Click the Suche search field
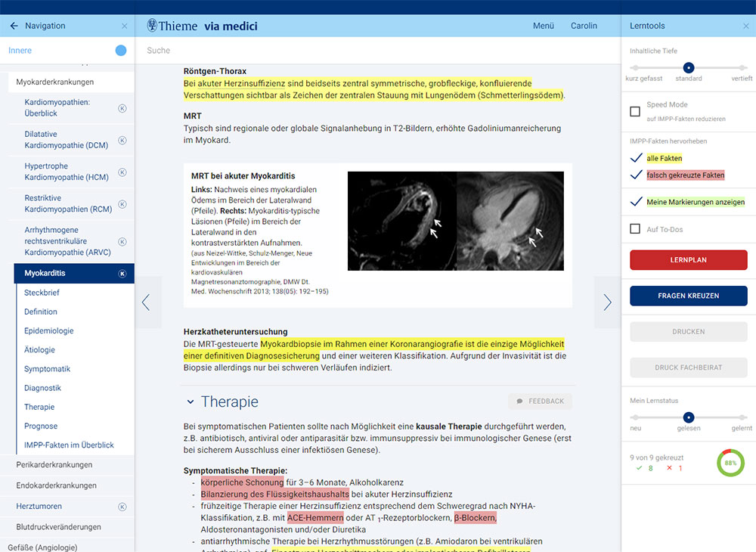Screen dimensions: 756x552 (x=377, y=50)
